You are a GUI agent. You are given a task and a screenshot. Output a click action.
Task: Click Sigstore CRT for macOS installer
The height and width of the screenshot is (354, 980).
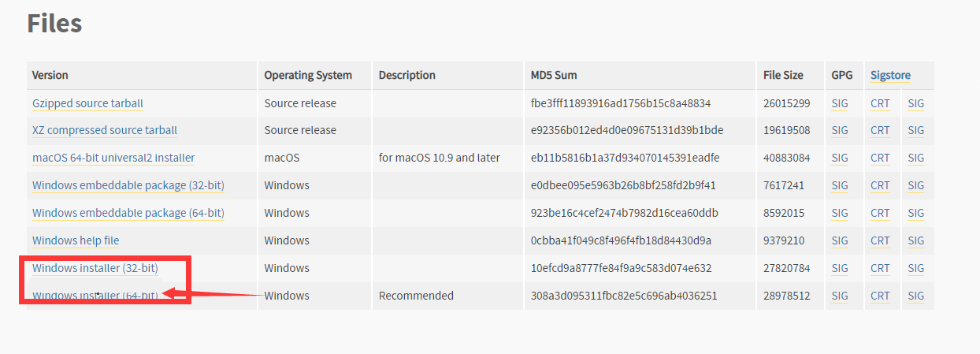[x=880, y=158]
